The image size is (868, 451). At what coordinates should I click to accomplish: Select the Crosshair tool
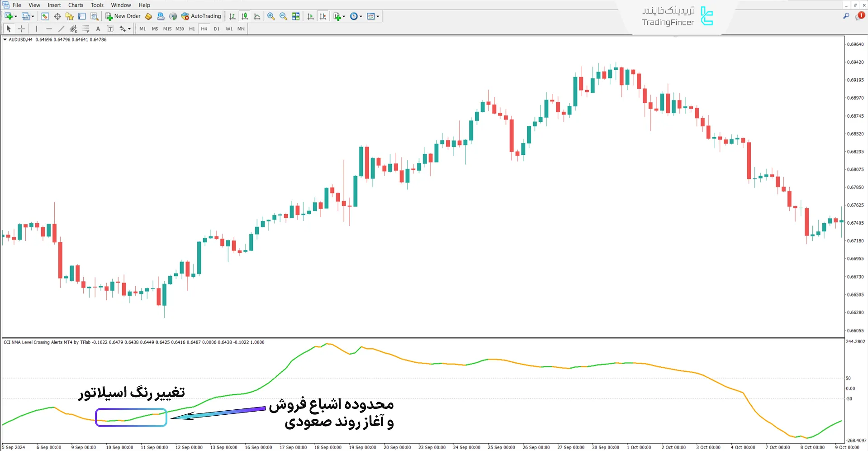pos(21,29)
